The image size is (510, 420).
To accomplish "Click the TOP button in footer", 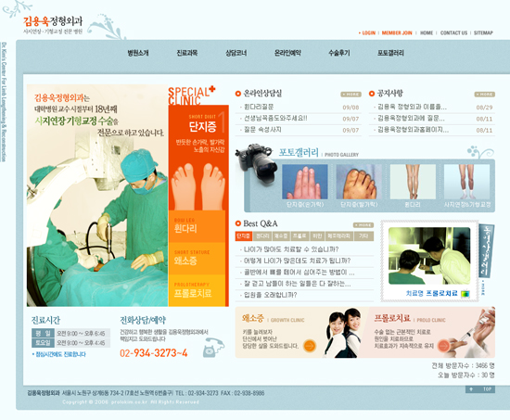I will pos(480,389).
